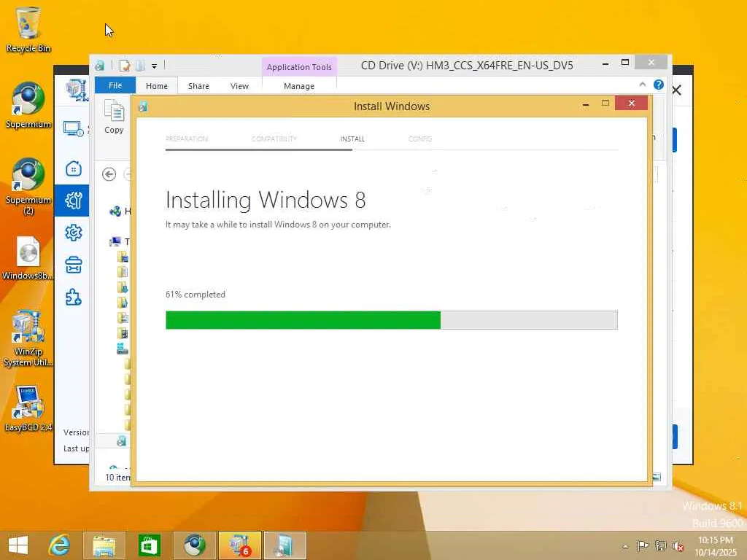Open WinZip System Utilities desktop shortcut
This screenshot has width=747, height=560.
(x=28, y=338)
